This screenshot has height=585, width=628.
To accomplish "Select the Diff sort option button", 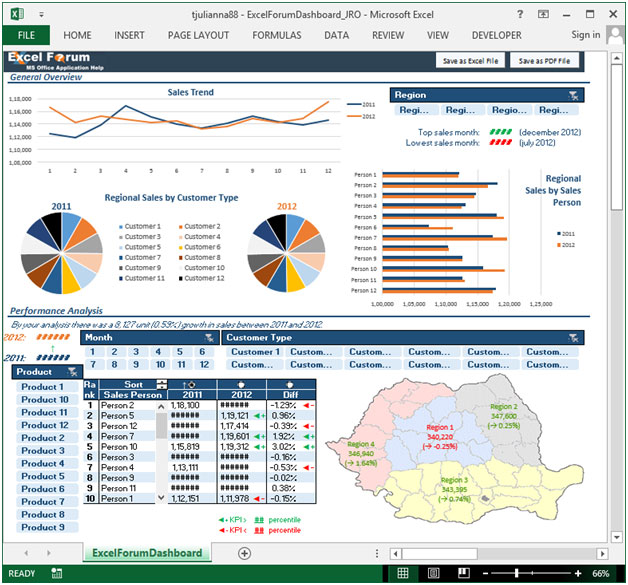I will pos(290,385).
